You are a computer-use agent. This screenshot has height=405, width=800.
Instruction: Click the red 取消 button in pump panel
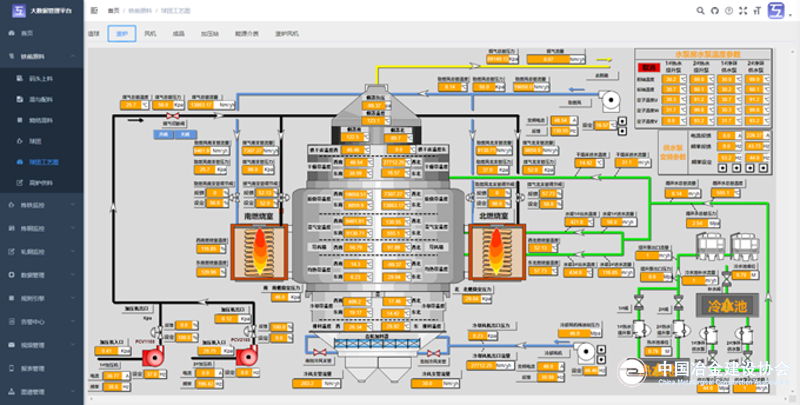[x=648, y=68]
